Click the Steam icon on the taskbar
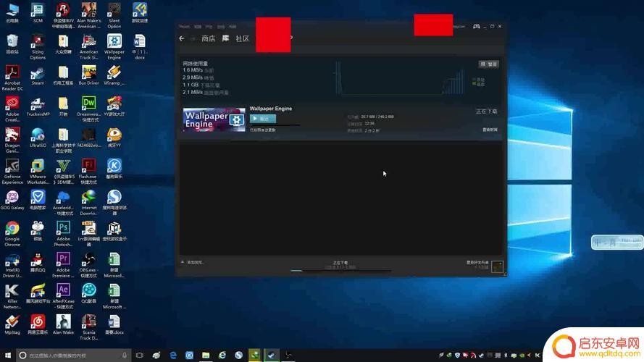Screen dimensions: 644x362 click(272, 355)
